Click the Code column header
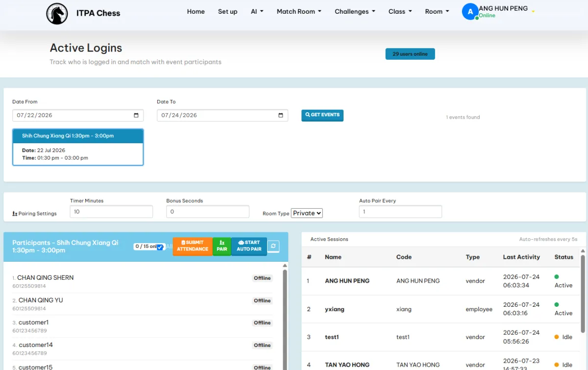The image size is (588, 370). 404,257
